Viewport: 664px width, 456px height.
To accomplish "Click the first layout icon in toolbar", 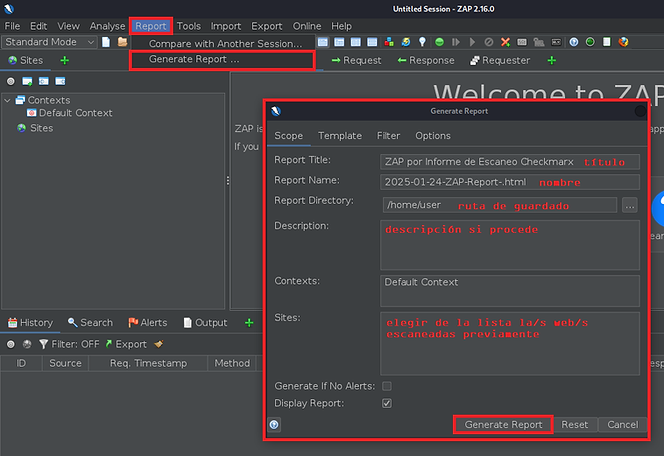I will [323, 42].
